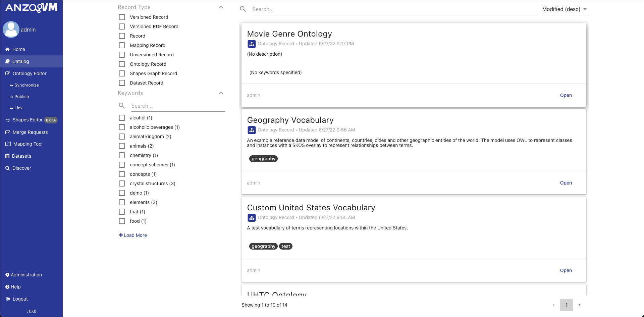This screenshot has height=317, width=644.
Task: Click Movie Genre Ontology record type icon
Action: pyautogui.click(x=252, y=44)
